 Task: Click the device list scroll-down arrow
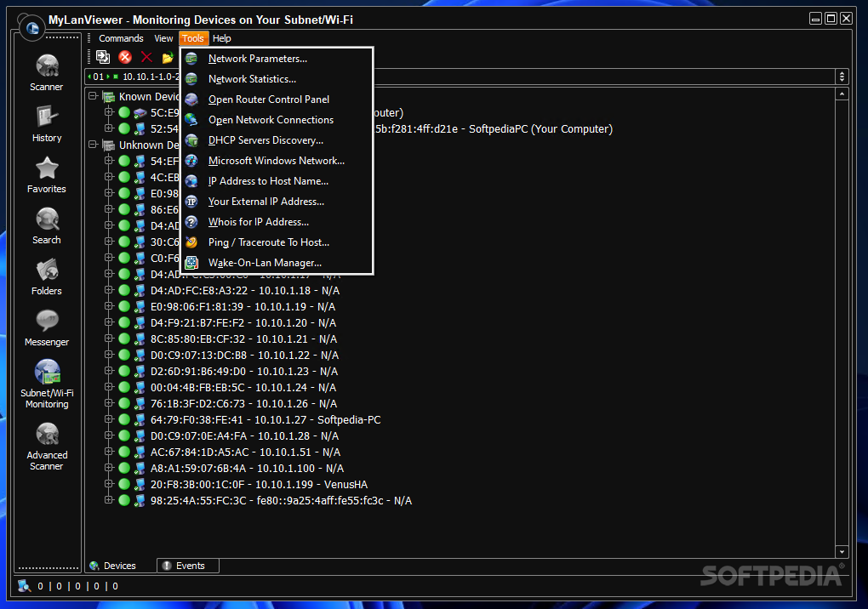pos(842,551)
